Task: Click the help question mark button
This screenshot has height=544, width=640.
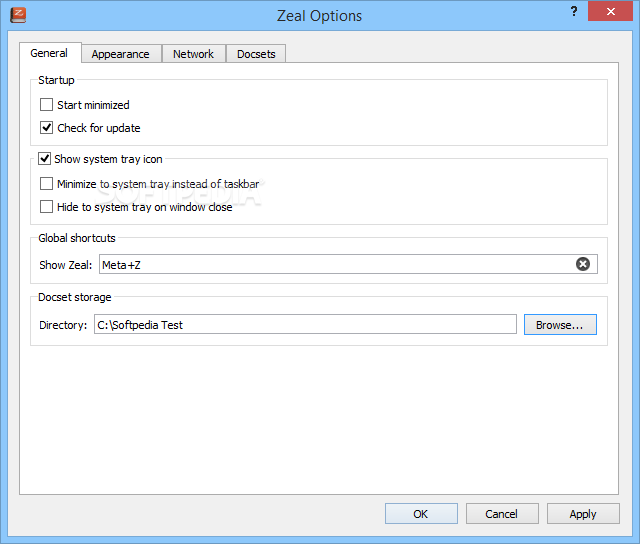Action: 574,11
